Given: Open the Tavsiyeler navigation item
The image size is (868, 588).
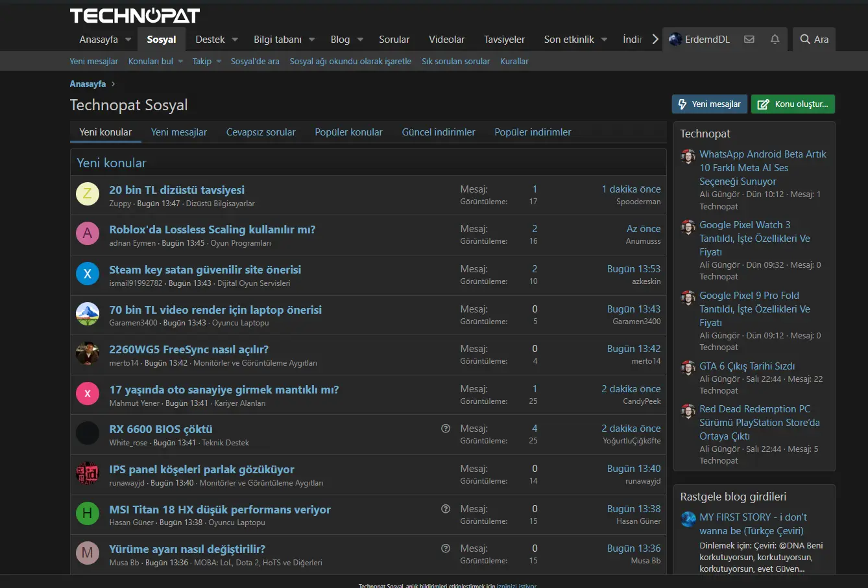Looking at the screenshot, I should tap(505, 40).
